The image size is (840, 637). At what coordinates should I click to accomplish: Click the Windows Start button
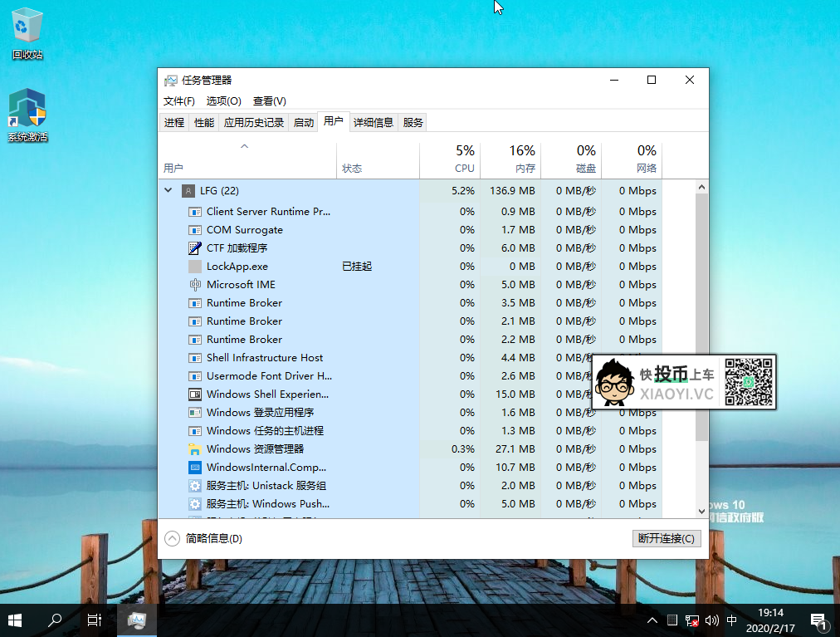[x=15, y=620]
